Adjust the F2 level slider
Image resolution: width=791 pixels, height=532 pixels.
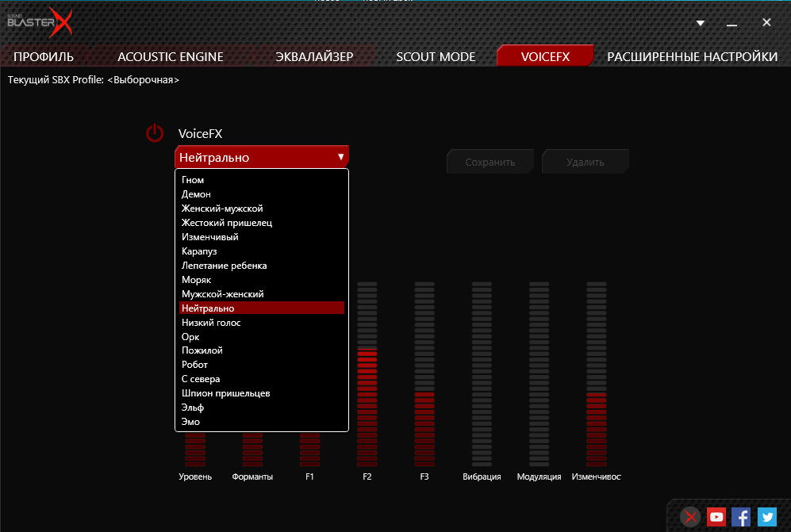tap(367, 373)
